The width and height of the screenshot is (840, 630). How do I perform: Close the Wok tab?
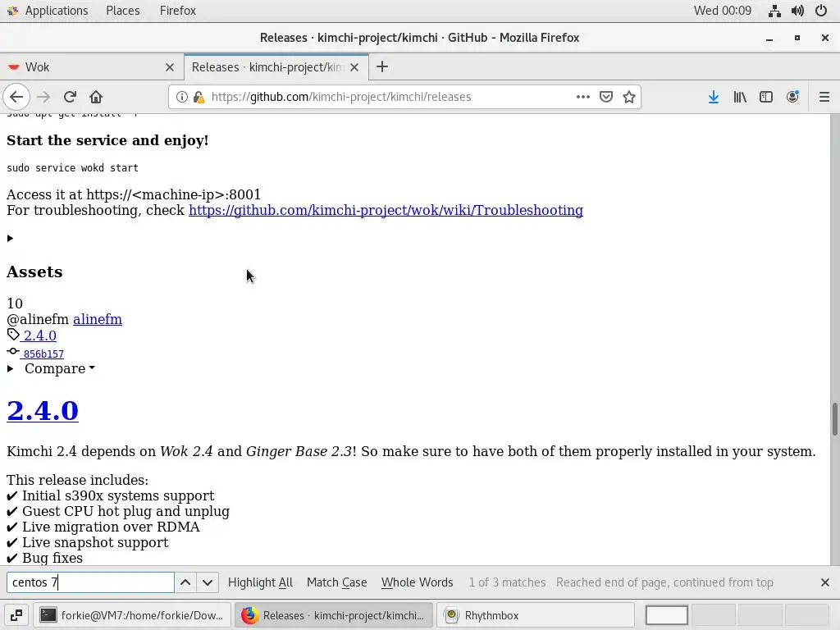169,67
